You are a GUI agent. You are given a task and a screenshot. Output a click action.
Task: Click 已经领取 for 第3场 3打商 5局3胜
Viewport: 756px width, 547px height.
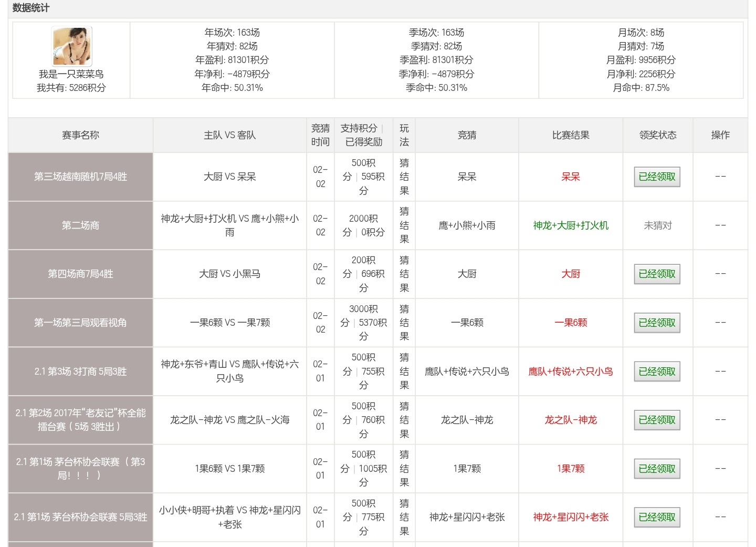657,371
